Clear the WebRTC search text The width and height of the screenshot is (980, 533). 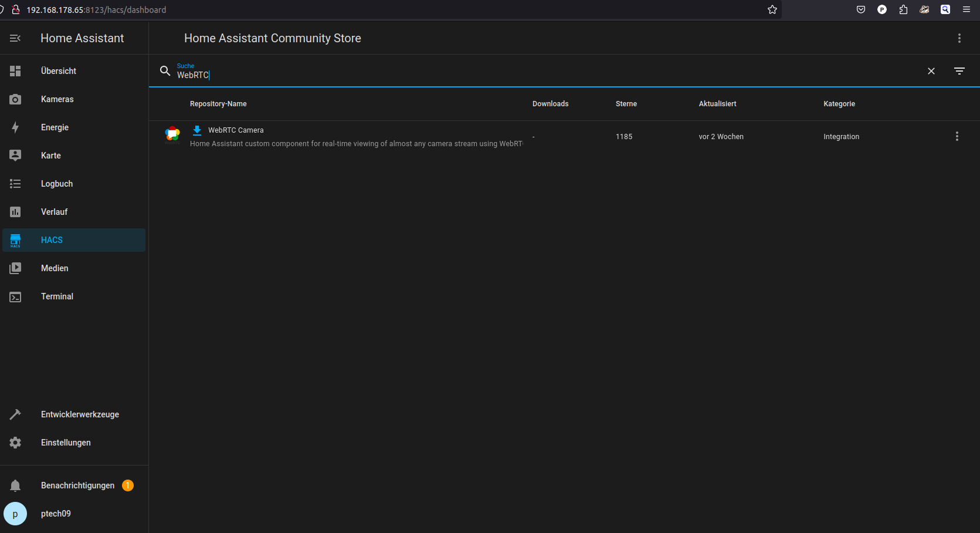[x=931, y=71]
